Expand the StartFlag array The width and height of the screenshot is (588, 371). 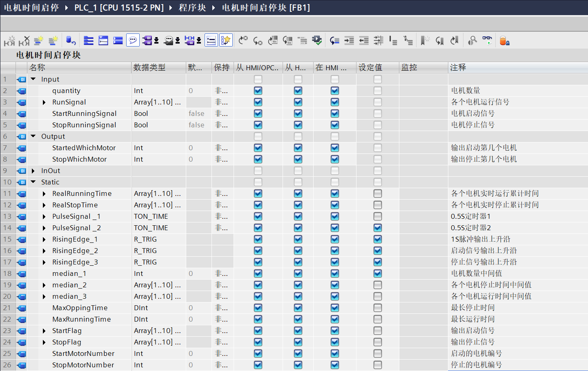pos(44,331)
